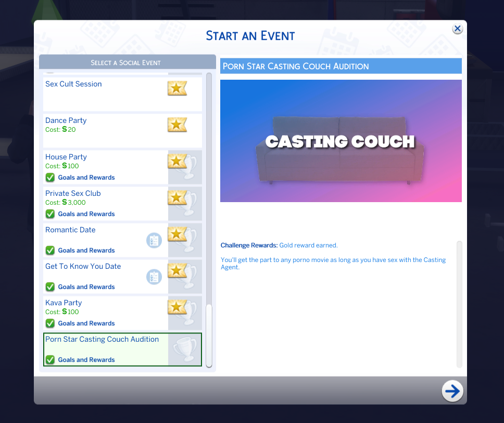Click the Casting Couch preview image
This screenshot has height=423, width=504.
click(341, 141)
